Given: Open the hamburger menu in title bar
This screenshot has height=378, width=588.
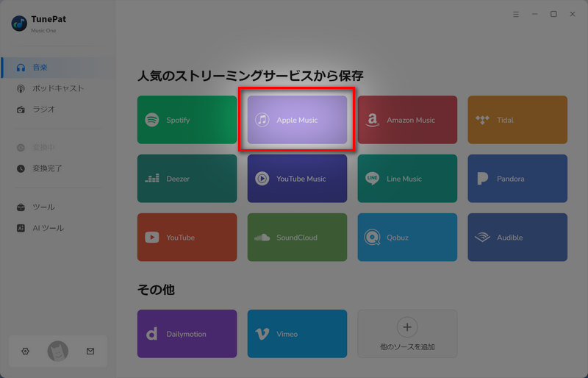Looking at the screenshot, I should click(516, 14).
